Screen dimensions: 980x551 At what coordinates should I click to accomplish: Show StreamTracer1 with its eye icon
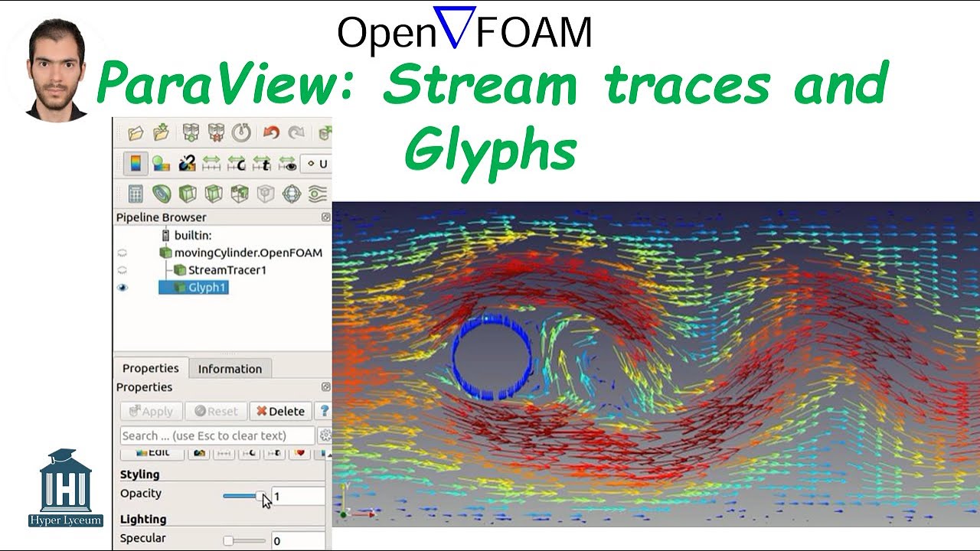122,270
